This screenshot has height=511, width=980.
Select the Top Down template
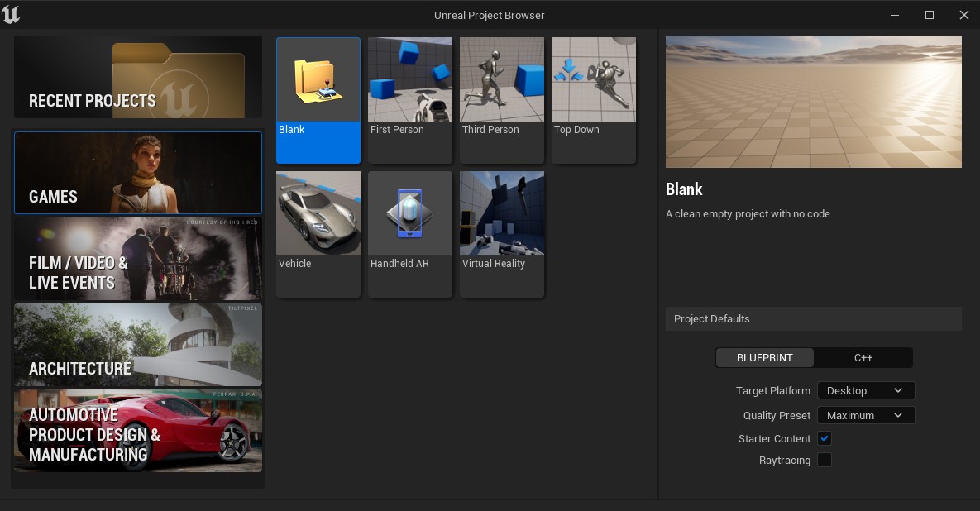pos(594,100)
